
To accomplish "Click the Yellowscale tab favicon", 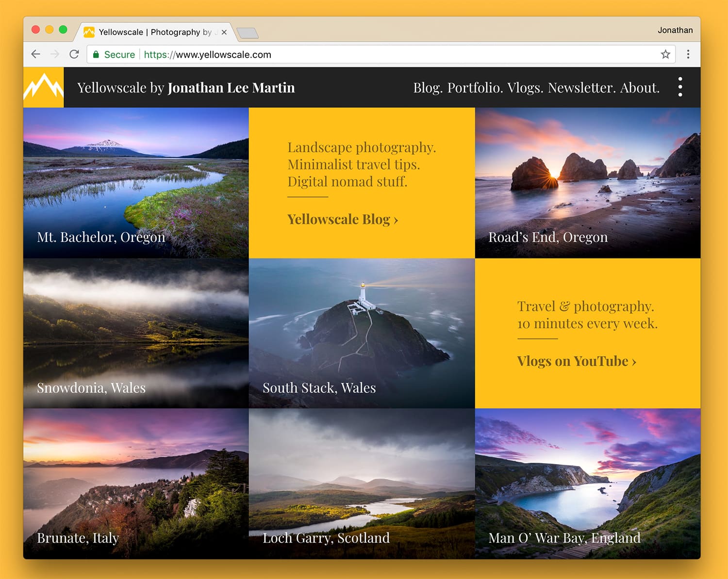I will (89, 32).
